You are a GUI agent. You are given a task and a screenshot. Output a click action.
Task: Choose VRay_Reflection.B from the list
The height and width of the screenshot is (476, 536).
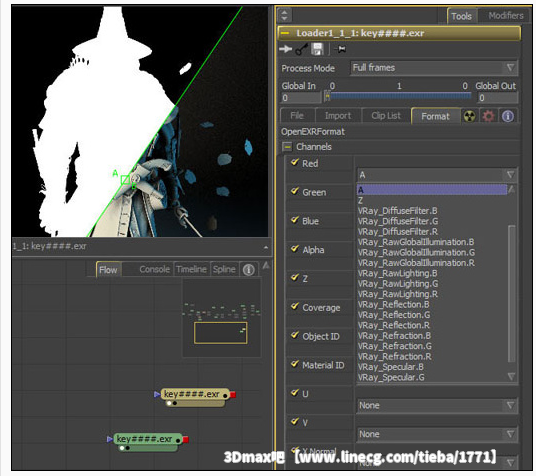click(x=393, y=304)
